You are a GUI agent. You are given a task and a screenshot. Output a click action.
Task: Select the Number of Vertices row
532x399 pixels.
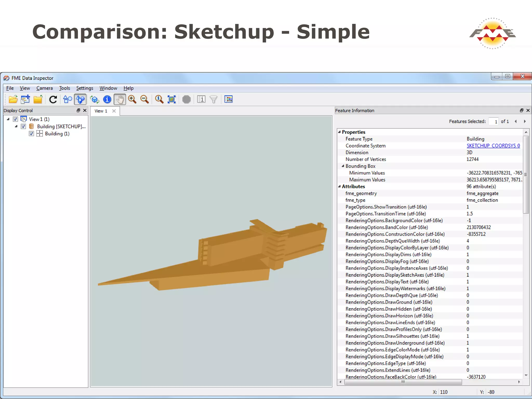click(x=430, y=159)
